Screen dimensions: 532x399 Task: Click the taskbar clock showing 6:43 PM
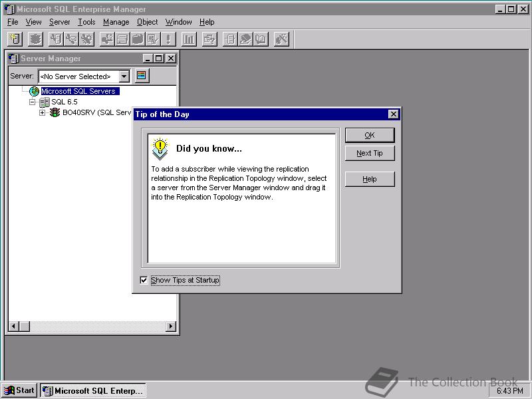pos(510,391)
